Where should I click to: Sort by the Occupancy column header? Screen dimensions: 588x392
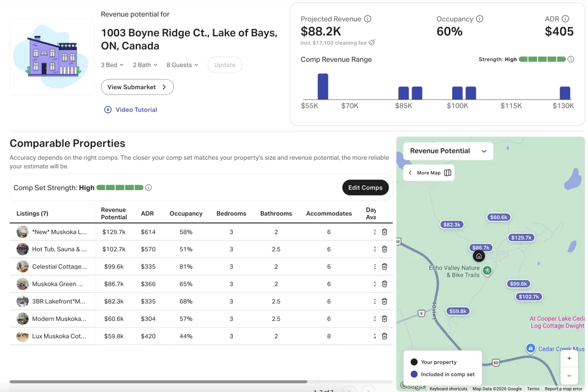[x=186, y=214]
